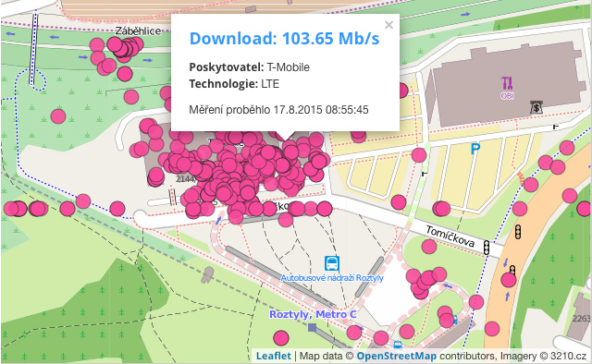Click the OBI store hardware icon
Screen dimensions: 592x364
point(507,83)
